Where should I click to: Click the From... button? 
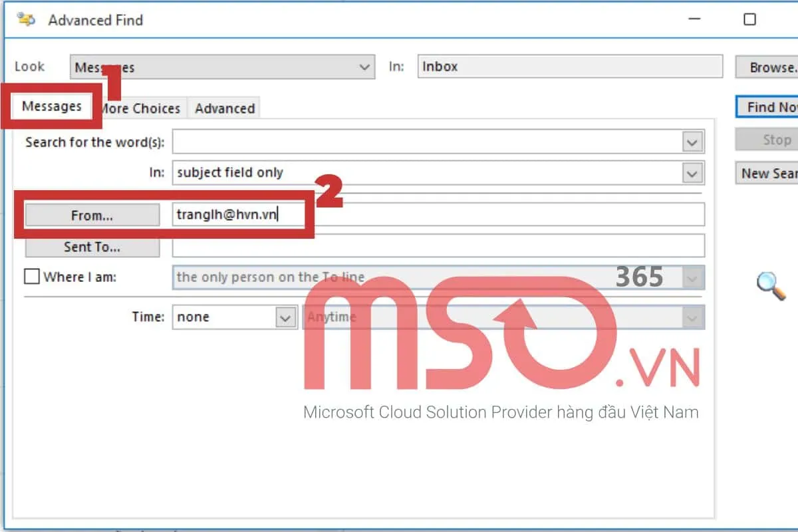tap(92, 215)
